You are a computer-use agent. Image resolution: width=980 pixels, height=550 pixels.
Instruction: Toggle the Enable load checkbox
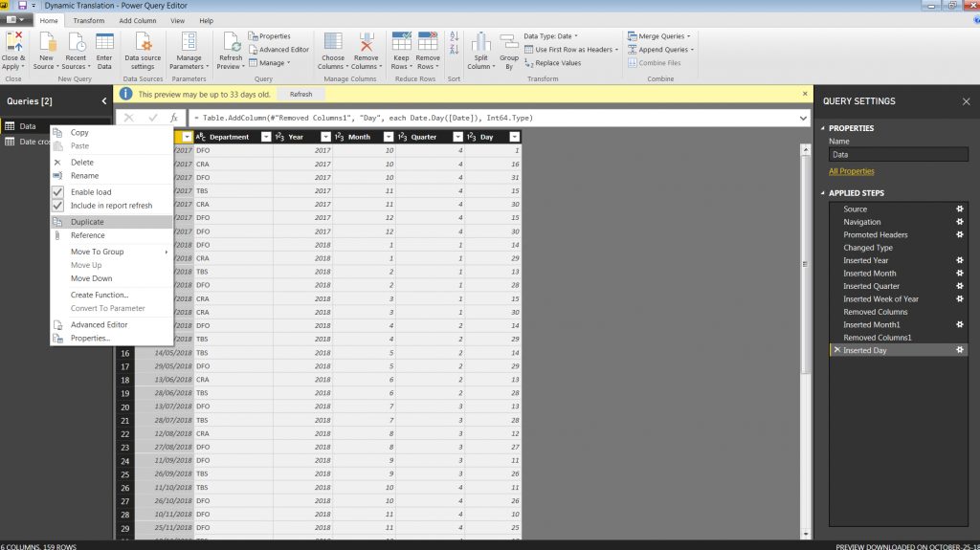pyautogui.click(x=57, y=192)
